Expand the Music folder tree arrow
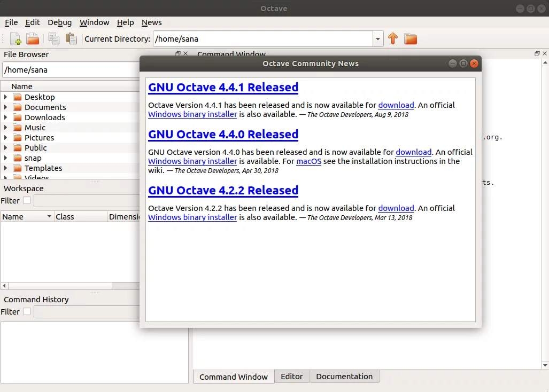549x392 pixels. point(5,127)
